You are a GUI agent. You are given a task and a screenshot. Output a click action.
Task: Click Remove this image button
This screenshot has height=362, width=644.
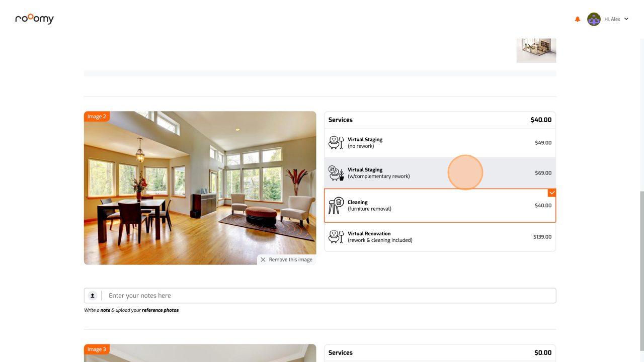287,259
